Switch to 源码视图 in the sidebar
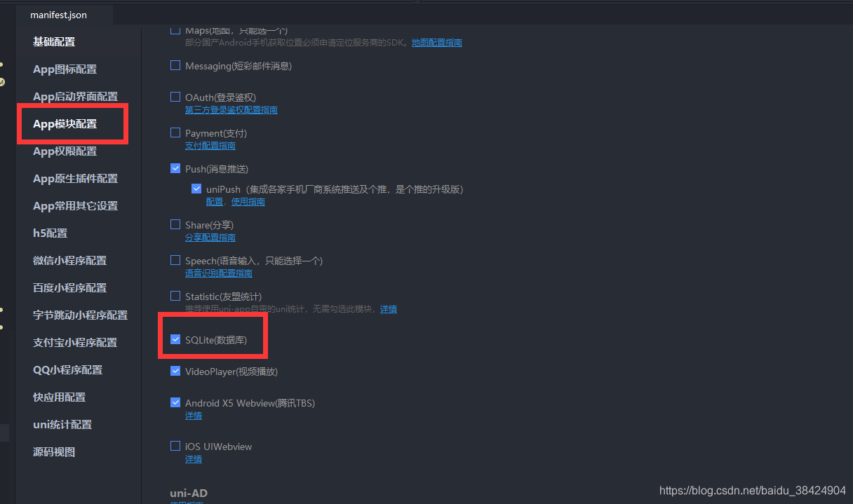This screenshot has width=853, height=504. pos(54,452)
